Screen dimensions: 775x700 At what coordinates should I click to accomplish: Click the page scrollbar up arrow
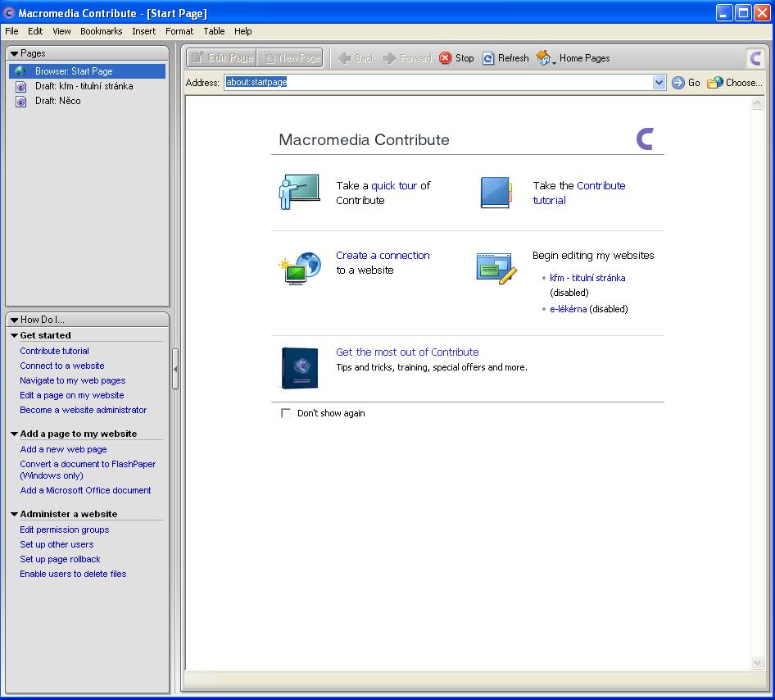(757, 103)
